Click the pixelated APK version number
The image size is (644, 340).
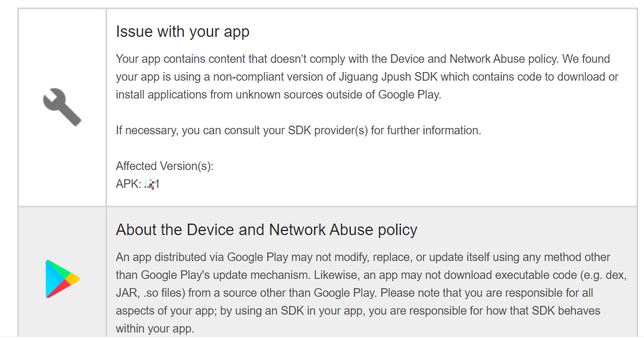152,184
